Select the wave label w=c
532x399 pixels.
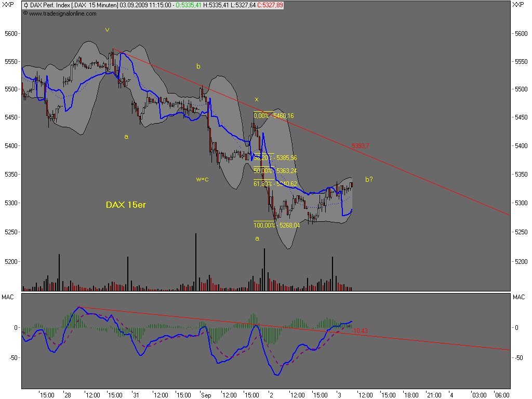point(202,179)
